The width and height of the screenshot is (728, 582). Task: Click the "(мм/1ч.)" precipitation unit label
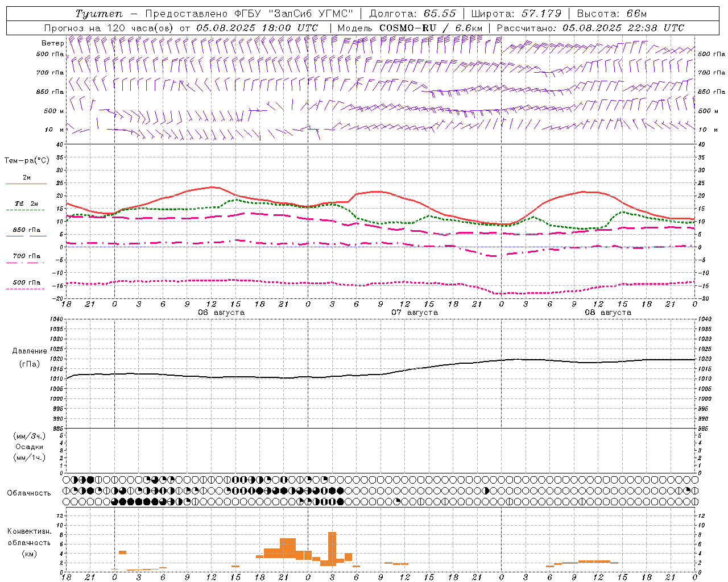pos(30,458)
